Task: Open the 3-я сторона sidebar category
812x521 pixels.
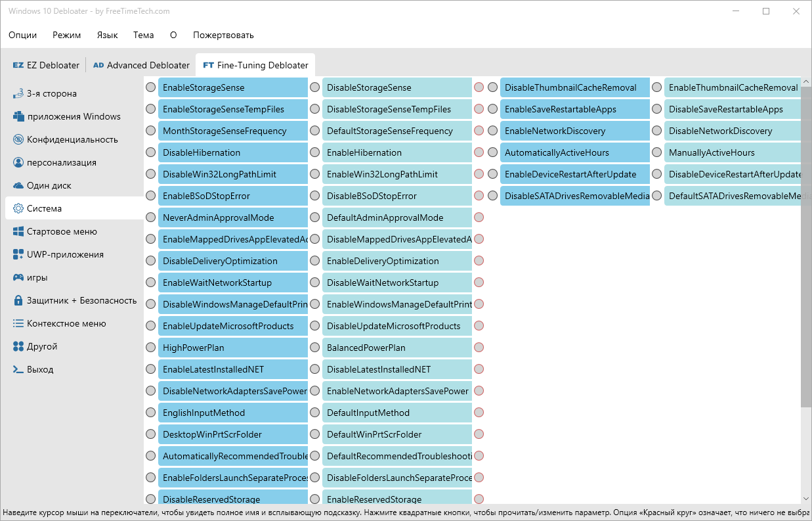Action: point(74,93)
